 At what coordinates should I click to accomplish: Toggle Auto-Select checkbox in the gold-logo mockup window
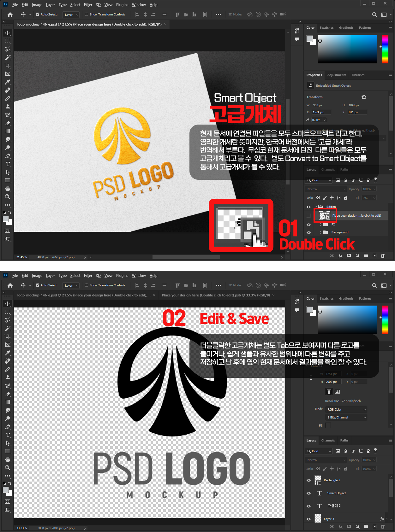point(38,15)
